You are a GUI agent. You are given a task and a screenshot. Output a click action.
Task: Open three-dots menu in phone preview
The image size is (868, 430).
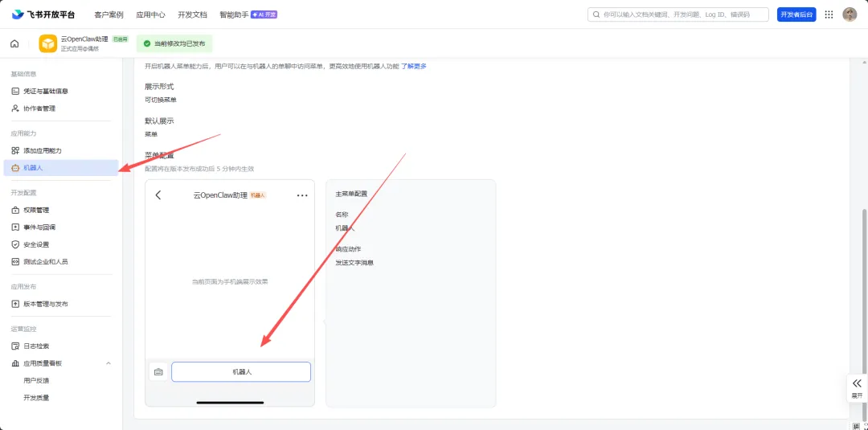tap(302, 195)
